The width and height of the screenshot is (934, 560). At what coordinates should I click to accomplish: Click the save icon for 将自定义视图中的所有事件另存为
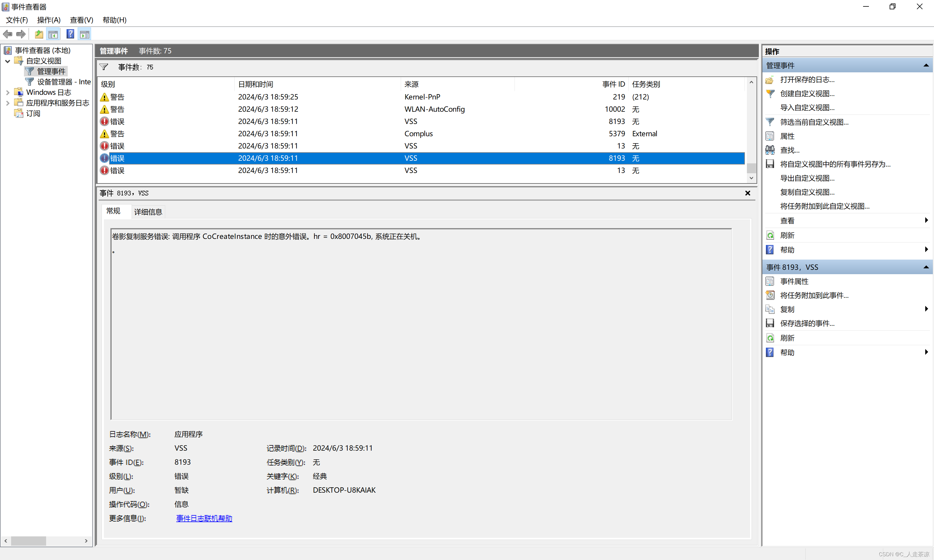click(x=770, y=164)
